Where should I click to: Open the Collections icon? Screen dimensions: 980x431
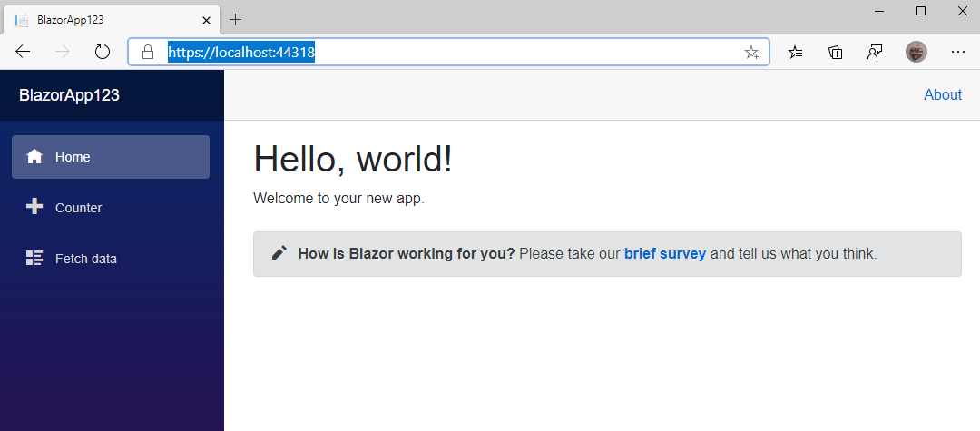pos(836,53)
